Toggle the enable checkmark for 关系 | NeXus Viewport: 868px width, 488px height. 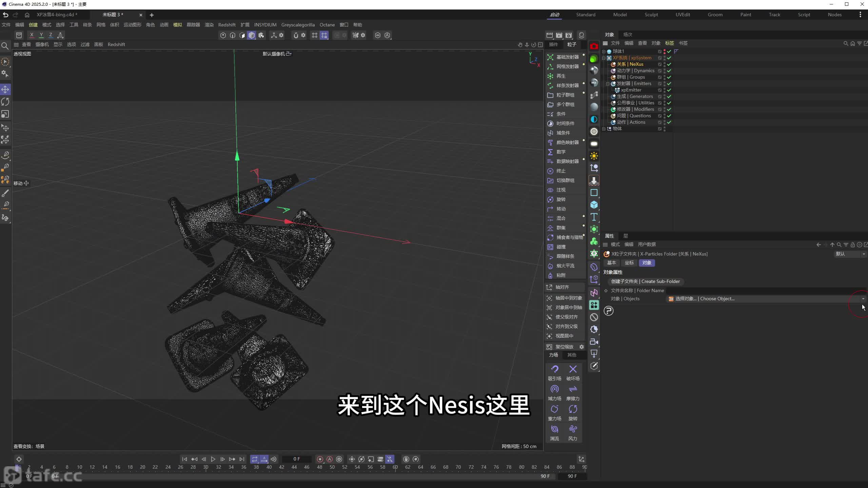[669, 64]
